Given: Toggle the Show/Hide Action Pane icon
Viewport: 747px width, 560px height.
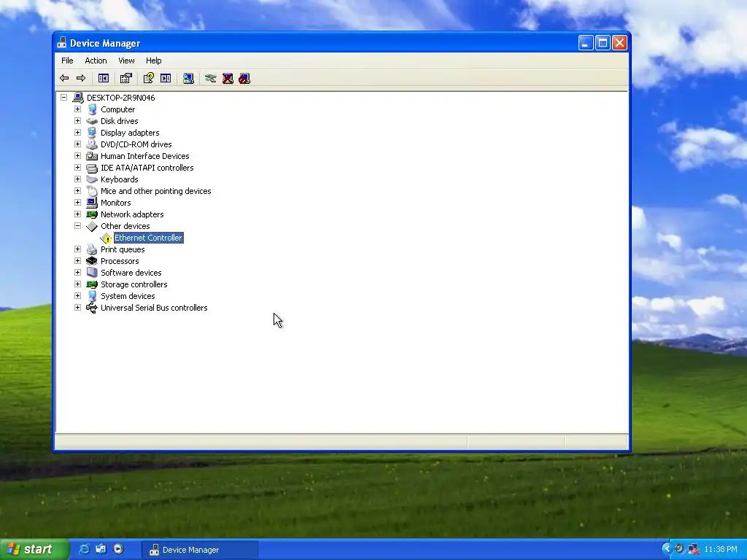Looking at the screenshot, I should (166, 78).
